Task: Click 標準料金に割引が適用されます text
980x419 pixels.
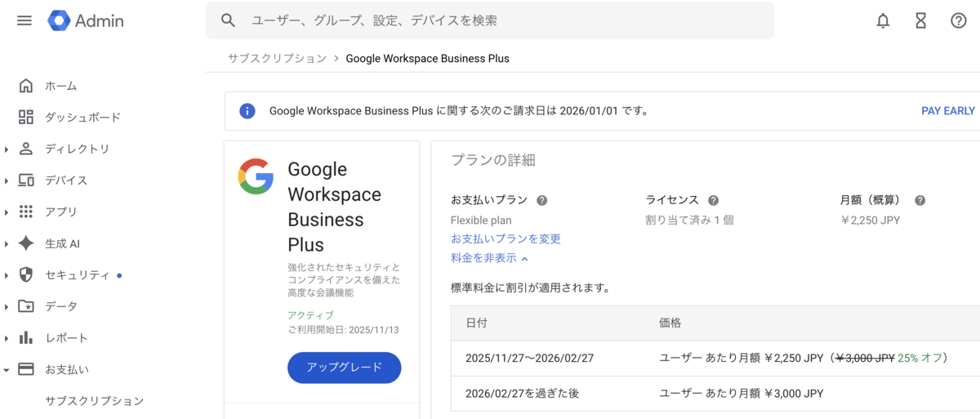Action: click(x=530, y=288)
